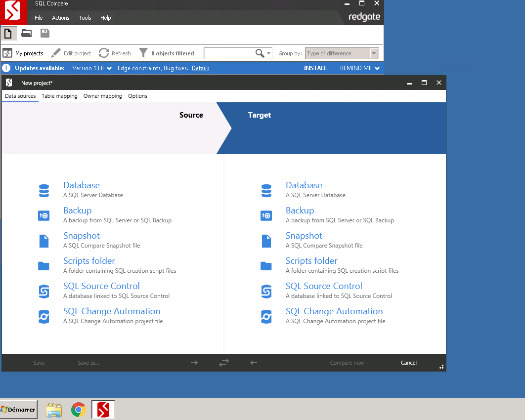Screen dimensions: 525x420
Task: Open My projects
Action: click(23, 53)
